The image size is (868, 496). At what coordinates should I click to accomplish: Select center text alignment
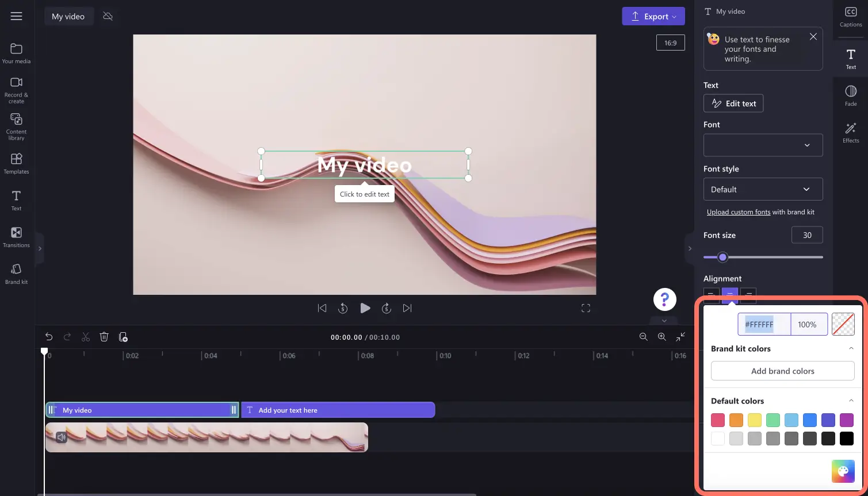[x=730, y=295]
